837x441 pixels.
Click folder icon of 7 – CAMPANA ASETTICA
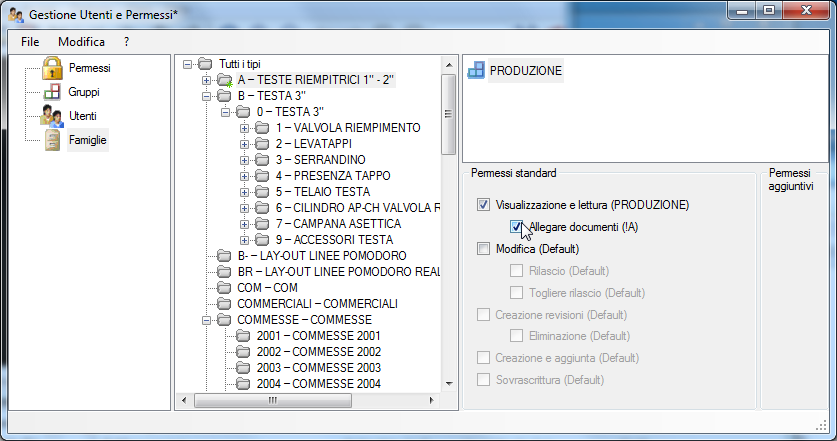(x=262, y=224)
